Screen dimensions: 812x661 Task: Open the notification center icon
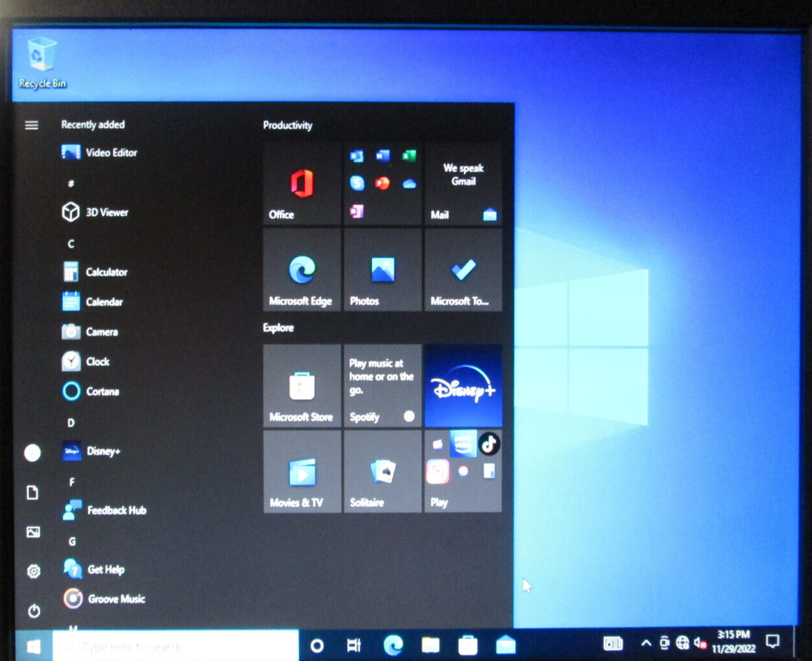point(772,641)
